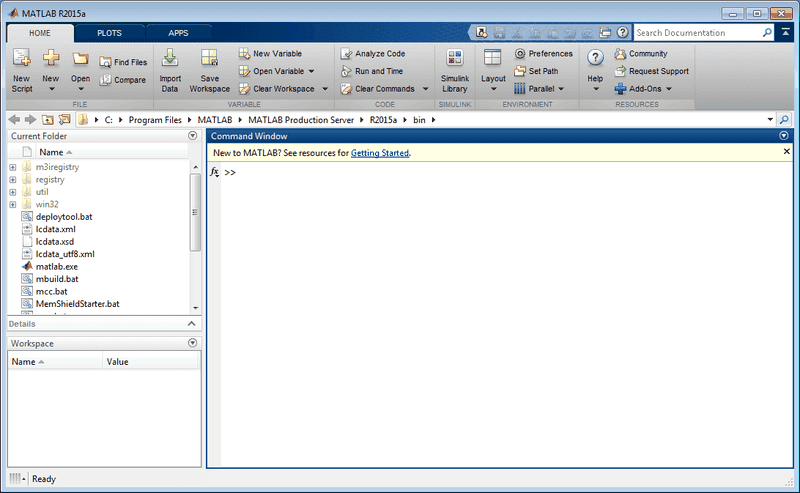Go back in folder history

coord(14,120)
